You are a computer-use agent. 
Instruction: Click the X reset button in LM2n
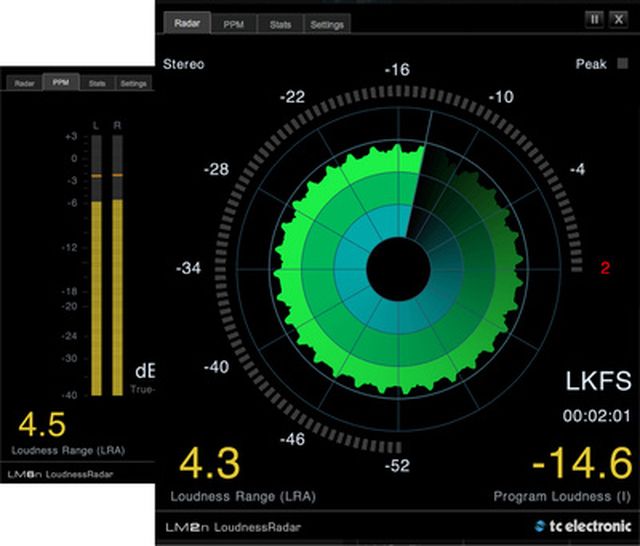[x=618, y=19]
